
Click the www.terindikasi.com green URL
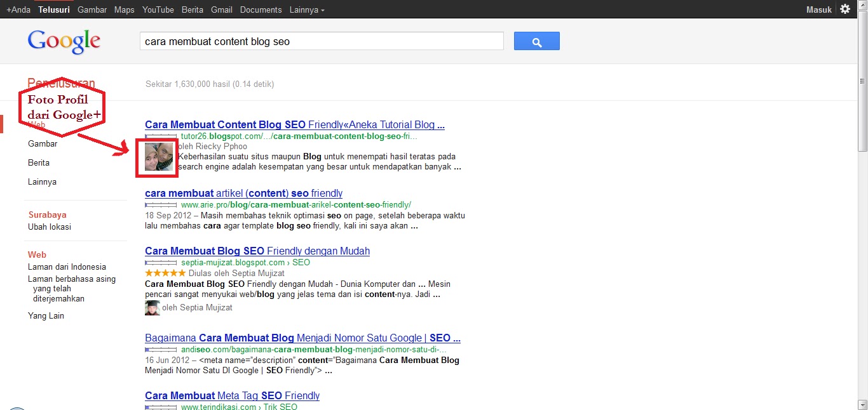[x=239, y=407]
